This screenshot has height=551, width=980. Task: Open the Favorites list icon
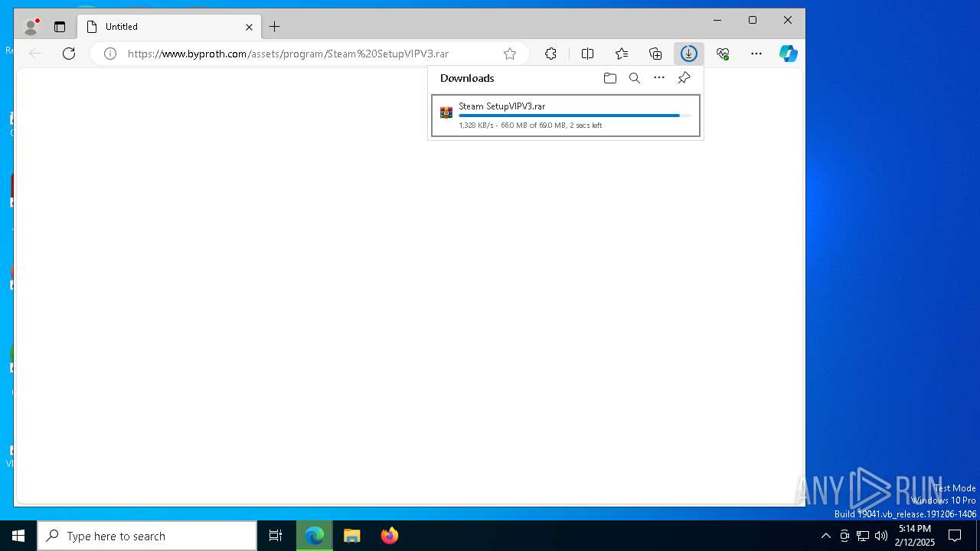click(x=622, y=54)
